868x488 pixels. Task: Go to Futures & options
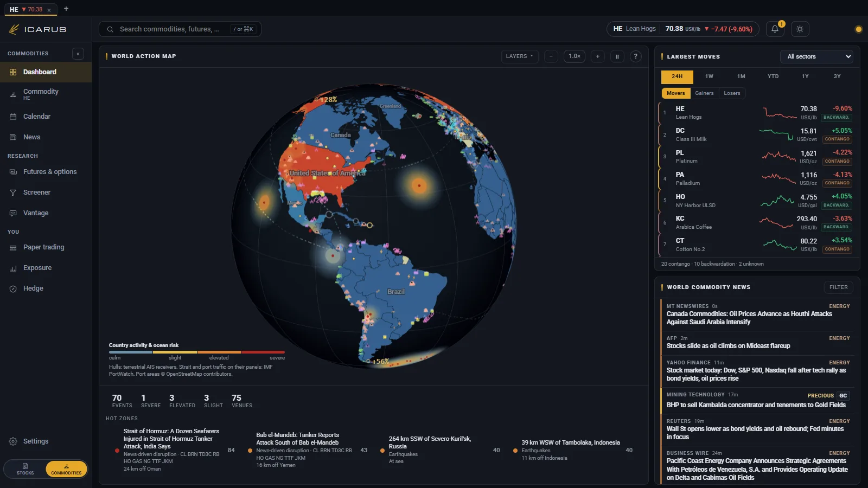point(46,172)
